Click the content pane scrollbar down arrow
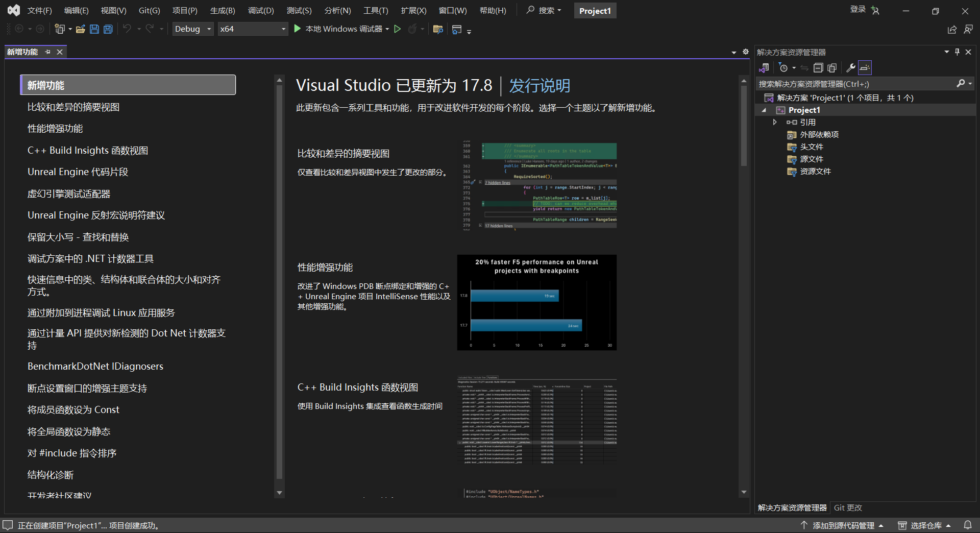Viewport: 980px width, 533px height. [x=744, y=492]
